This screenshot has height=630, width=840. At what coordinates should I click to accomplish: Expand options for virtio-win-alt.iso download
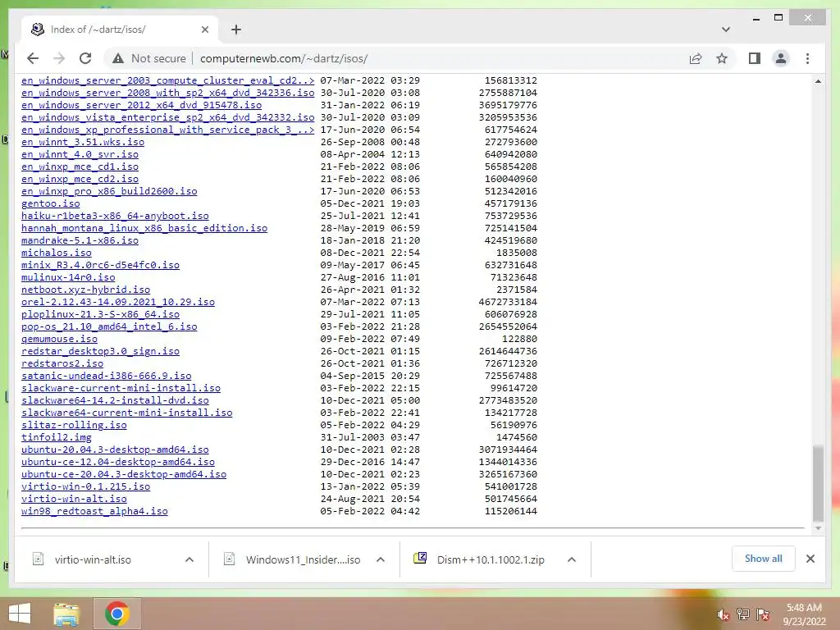point(189,559)
